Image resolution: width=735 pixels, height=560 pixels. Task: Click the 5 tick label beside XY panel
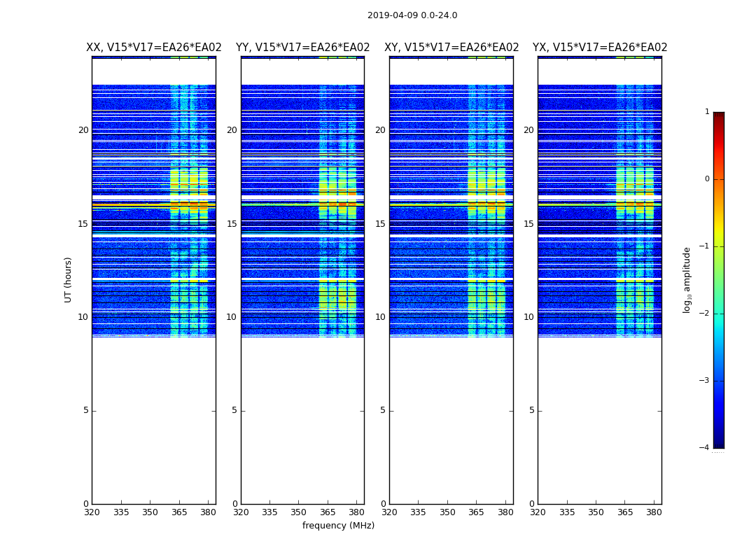(383, 411)
